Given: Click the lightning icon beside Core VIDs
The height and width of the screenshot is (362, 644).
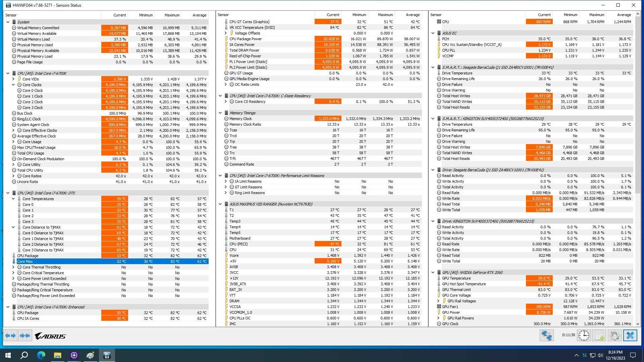Looking at the screenshot, I should pos(19,79).
